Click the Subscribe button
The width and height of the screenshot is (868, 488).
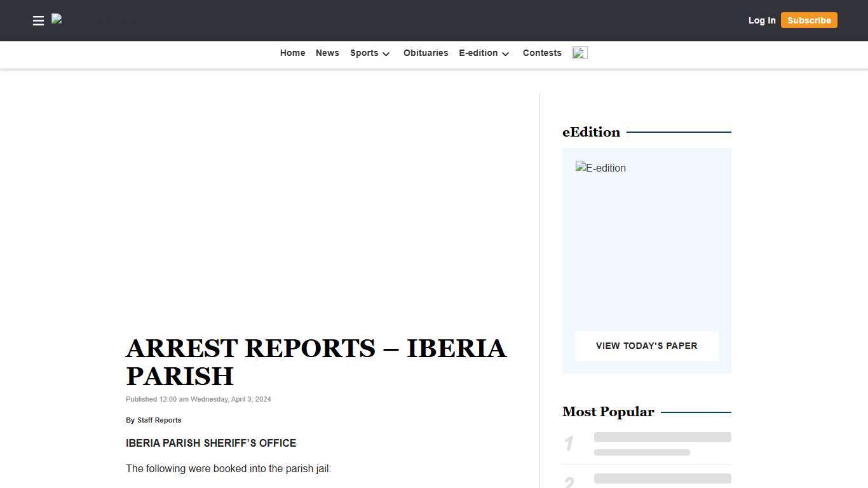(809, 20)
